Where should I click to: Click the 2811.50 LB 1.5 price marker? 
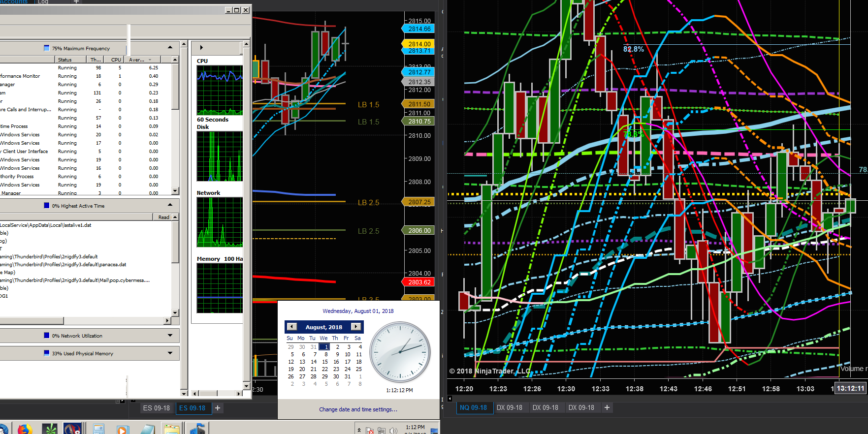(x=419, y=104)
